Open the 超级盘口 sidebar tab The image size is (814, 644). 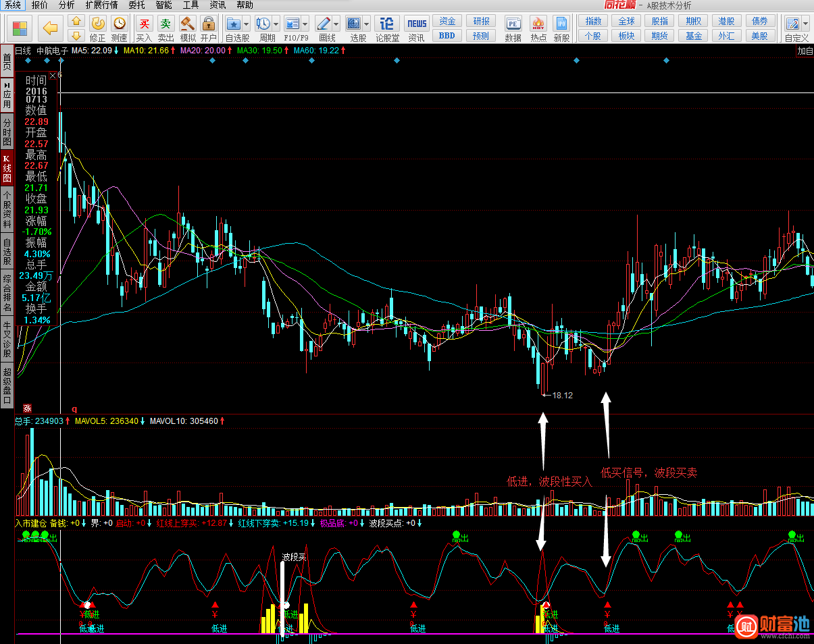pos(7,385)
